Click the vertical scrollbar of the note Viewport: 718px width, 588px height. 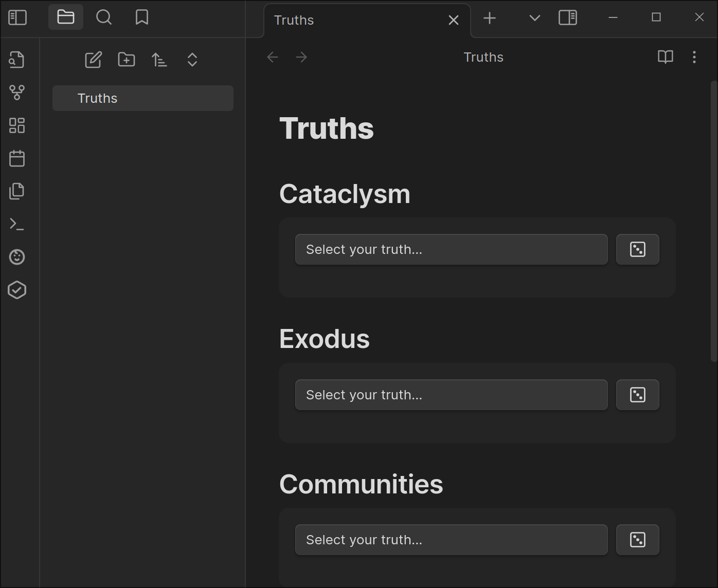pyautogui.click(x=714, y=221)
